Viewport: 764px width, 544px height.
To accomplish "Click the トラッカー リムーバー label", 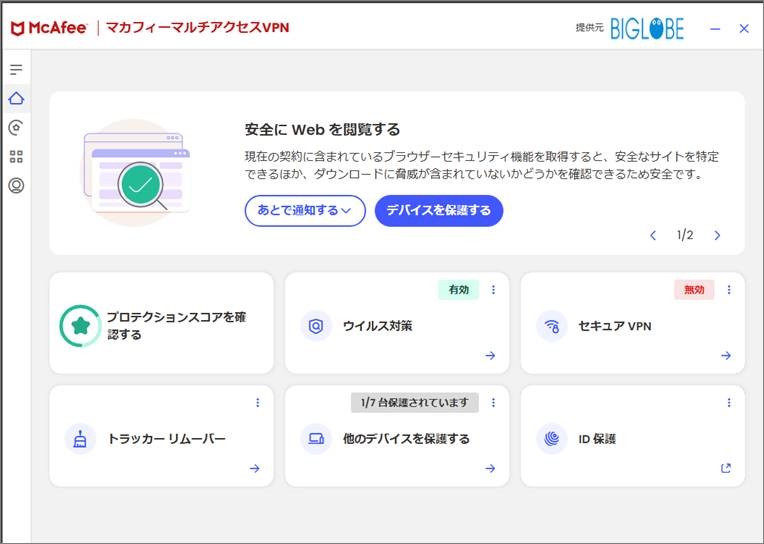I will pyautogui.click(x=167, y=439).
